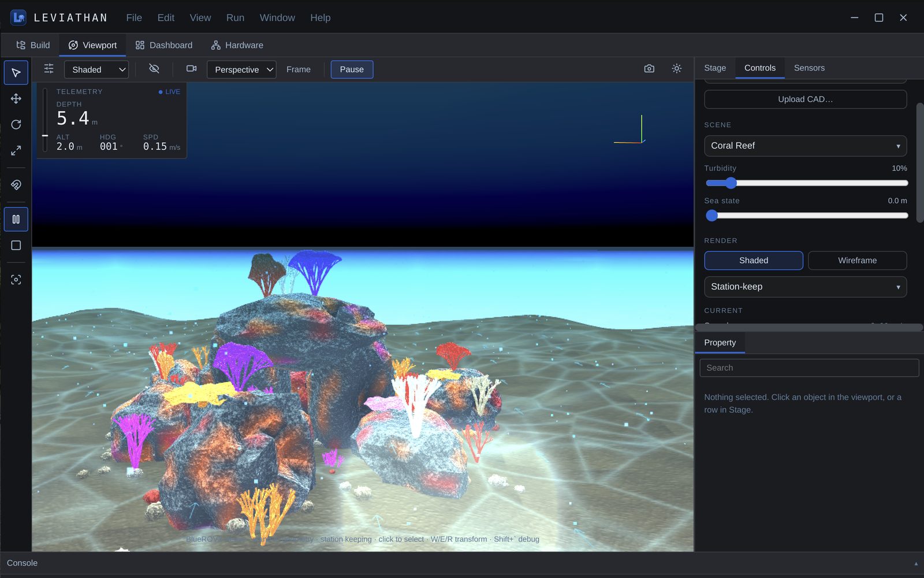Select the Property tab
This screenshot has height=578, width=924.
(720, 343)
